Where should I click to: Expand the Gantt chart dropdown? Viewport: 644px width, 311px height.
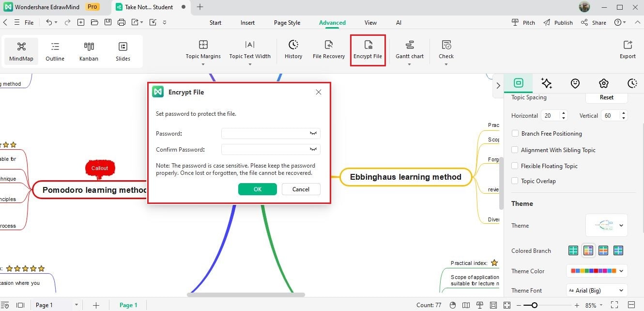click(409, 64)
